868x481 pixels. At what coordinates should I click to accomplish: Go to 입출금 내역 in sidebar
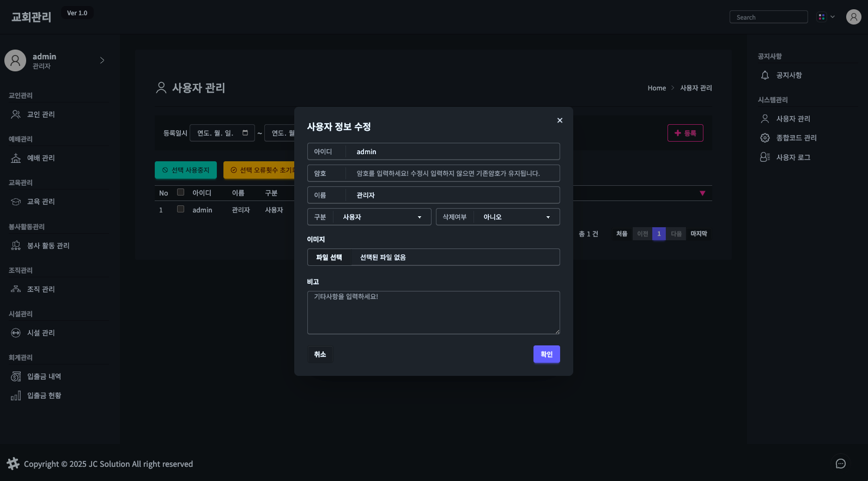pos(44,376)
